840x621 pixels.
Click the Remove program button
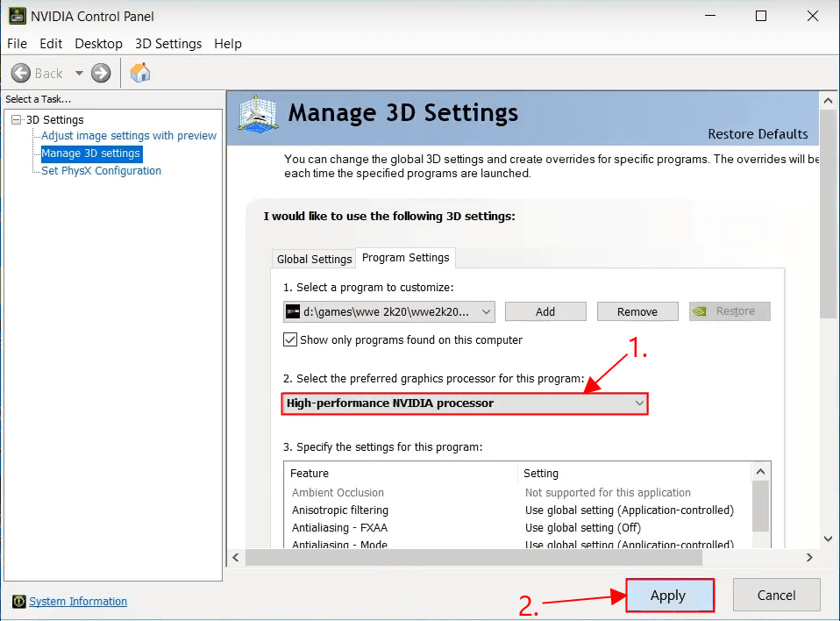coord(637,312)
